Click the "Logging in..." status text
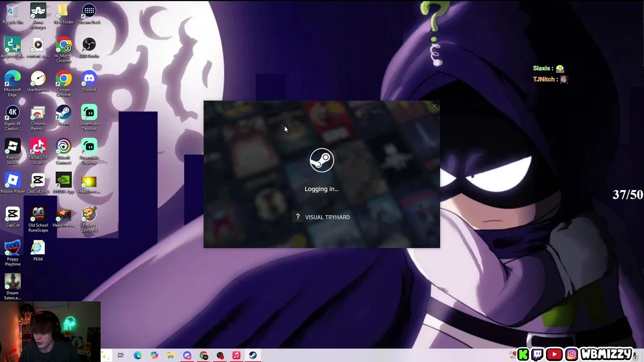This screenshot has height=362, width=644. [321, 189]
